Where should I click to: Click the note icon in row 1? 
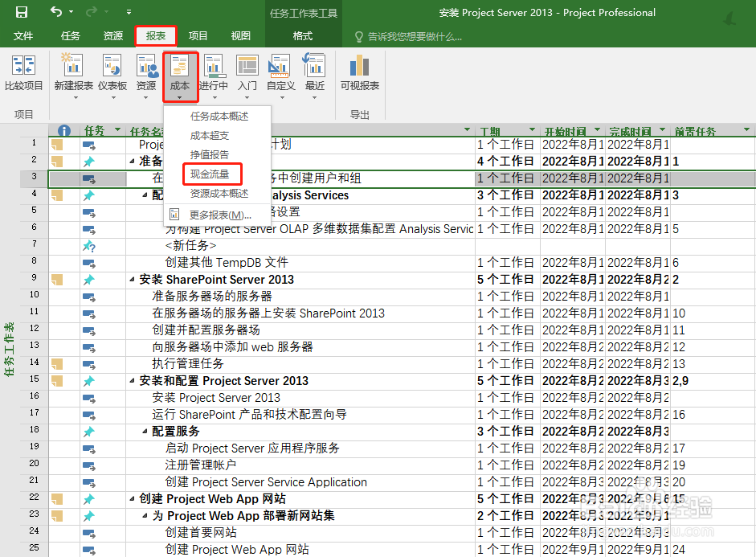(57, 145)
